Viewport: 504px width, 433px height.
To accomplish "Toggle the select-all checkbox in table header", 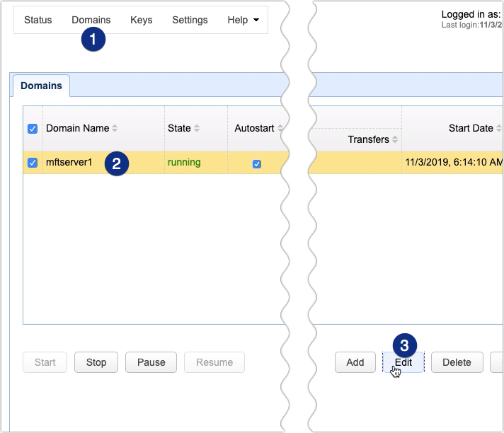I will click(x=33, y=129).
